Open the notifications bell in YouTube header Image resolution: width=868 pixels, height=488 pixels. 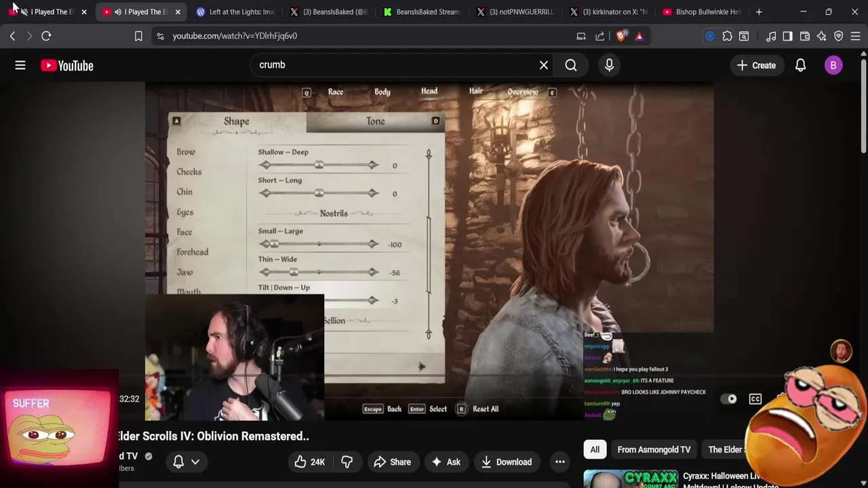800,65
